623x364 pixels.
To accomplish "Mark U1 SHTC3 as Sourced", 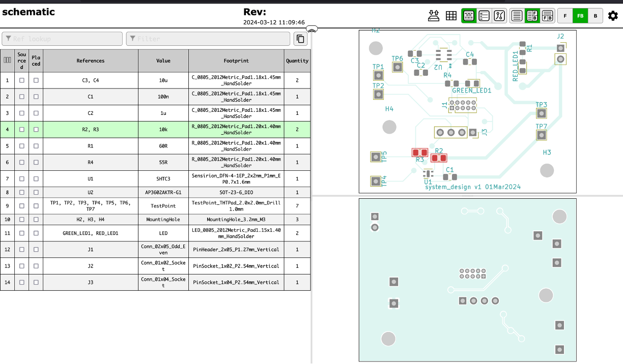I will (x=21, y=179).
